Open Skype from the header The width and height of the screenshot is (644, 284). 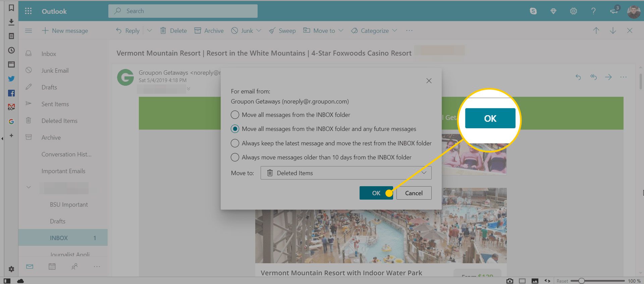click(x=533, y=11)
